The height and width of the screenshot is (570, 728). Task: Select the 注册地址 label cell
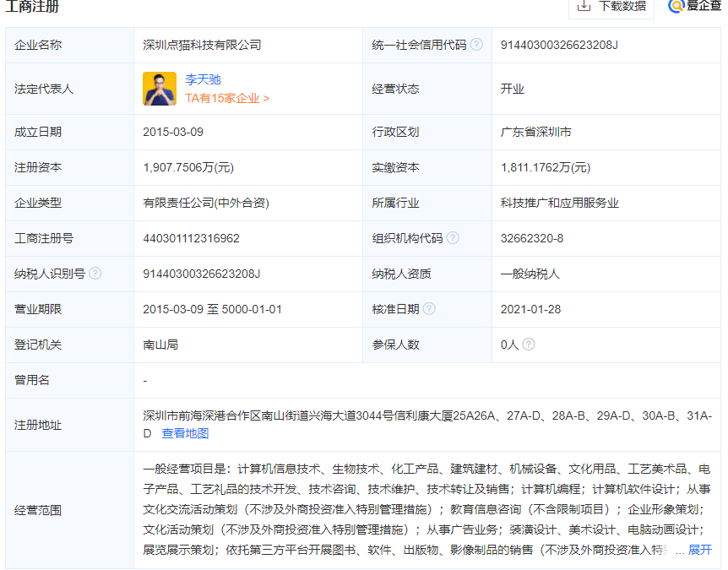tap(69, 425)
